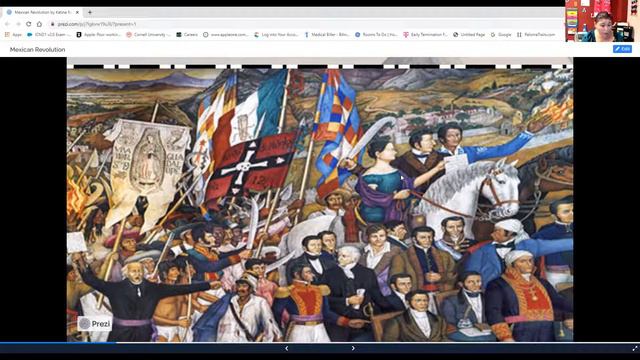Image resolution: width=640 pixels, height=360 pixels.
Task: Open the Untitled Page bookmark
Action: 469,35
